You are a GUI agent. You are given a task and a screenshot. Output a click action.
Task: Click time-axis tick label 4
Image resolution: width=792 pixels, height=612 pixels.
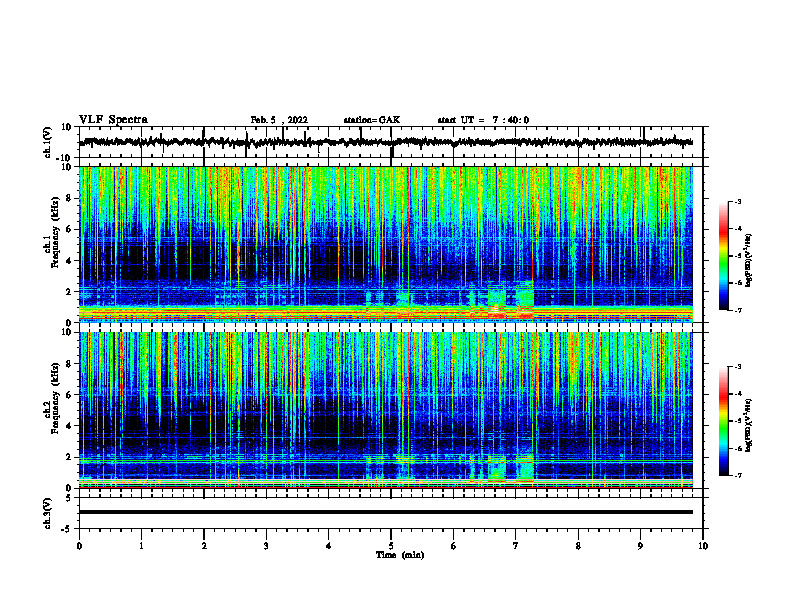tap(329, 546)
